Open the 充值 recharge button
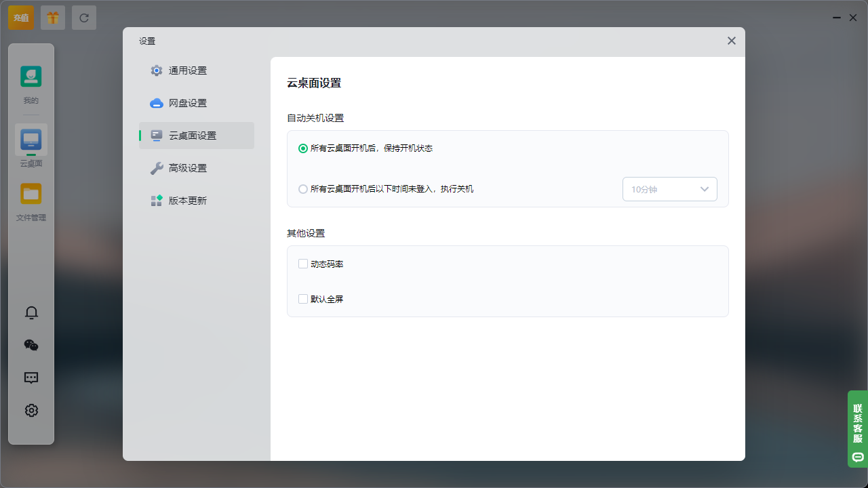The height and width of the screenshot is (488, 868). (x=20, y=18)
